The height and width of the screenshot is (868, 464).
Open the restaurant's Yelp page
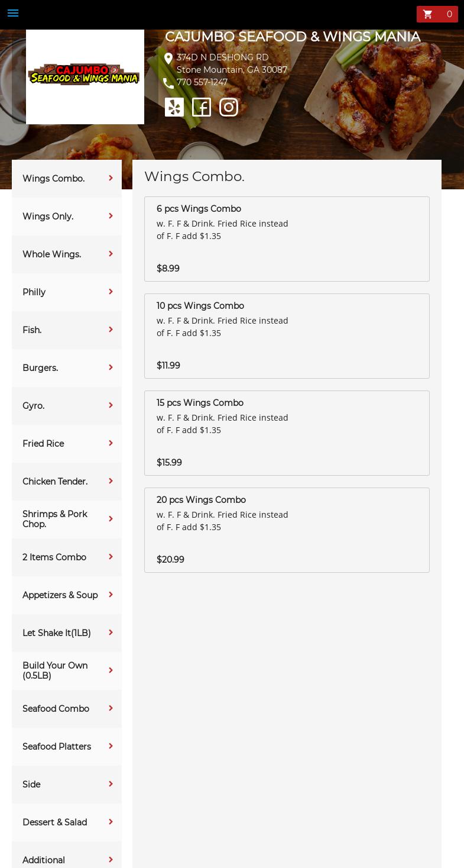[174, 107]
